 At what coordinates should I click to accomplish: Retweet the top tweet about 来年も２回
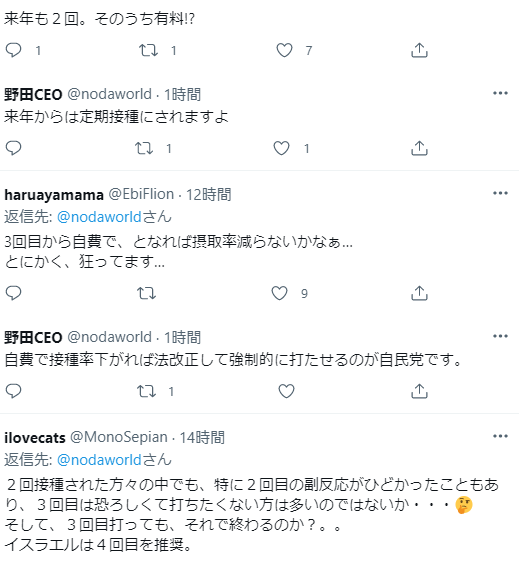148,50
